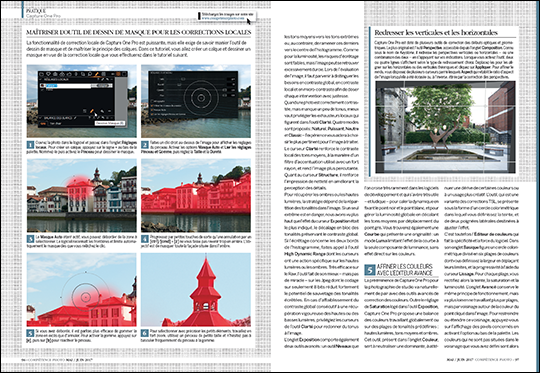The image size is (540, 373).
Task: Click the folder Library tab icon
Action: pos(42,74)
